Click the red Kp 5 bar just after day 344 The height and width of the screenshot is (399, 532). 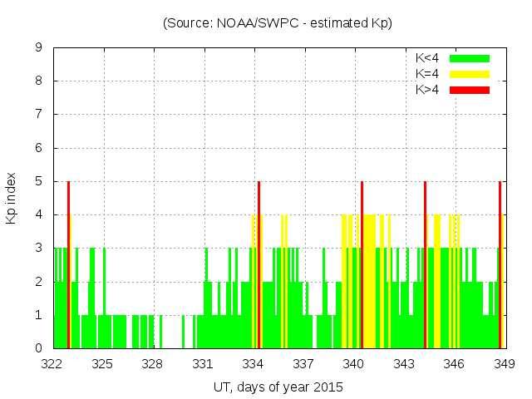tap(425, 264)
